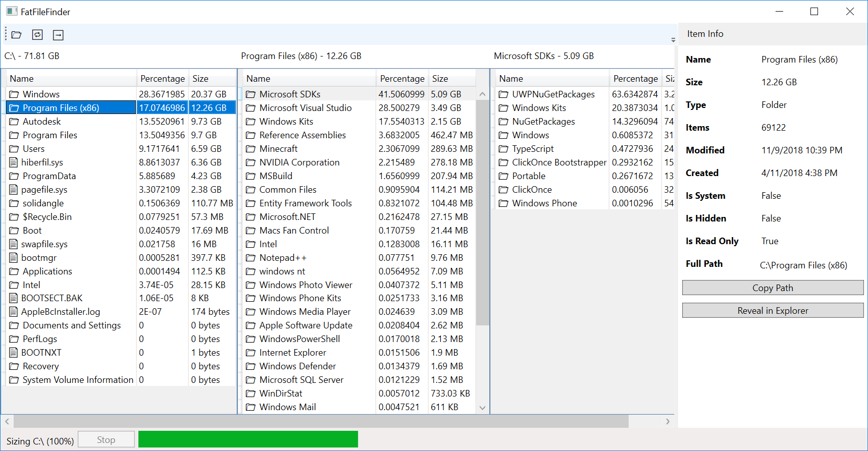Select the Entity Framework Tools row
This screenshot has width=868, height=451.
click(360, 203)
